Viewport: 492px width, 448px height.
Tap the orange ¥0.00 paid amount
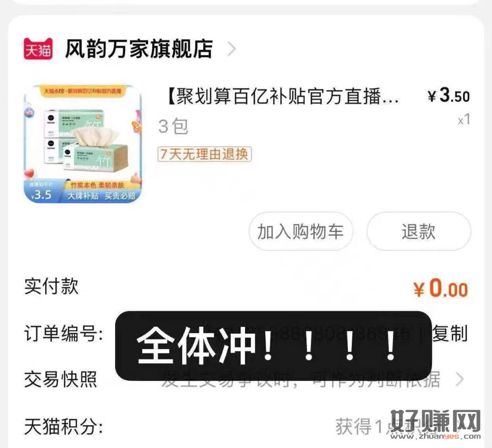440,288
